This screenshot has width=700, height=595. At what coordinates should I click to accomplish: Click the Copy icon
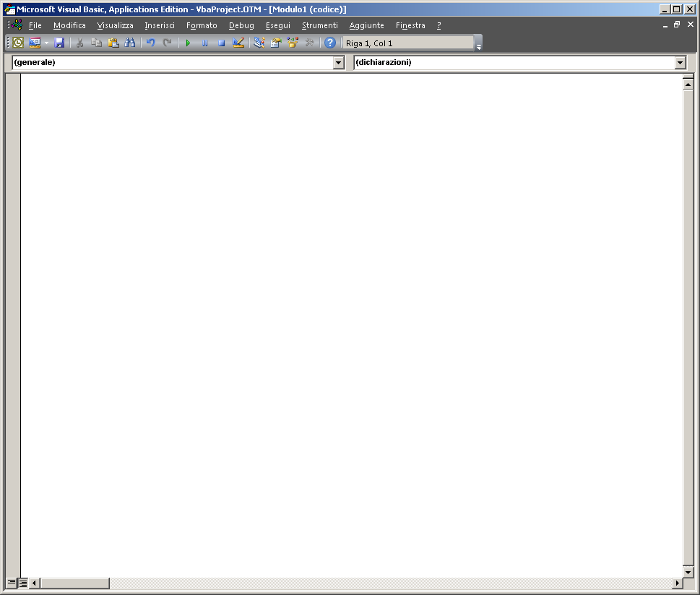[x=96, y=43]
